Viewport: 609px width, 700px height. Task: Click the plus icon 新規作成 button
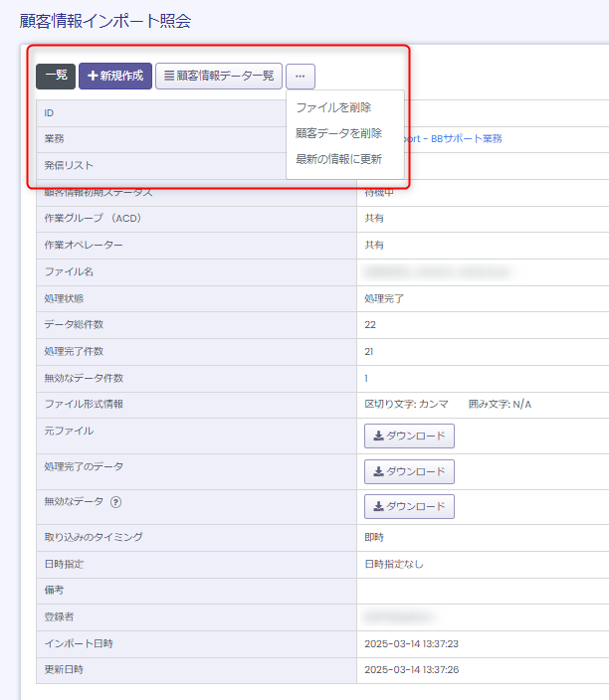click(115, 77)
